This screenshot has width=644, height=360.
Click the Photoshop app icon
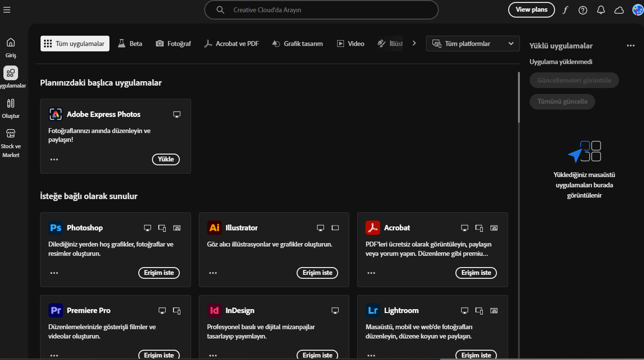(x=56, y=228)
